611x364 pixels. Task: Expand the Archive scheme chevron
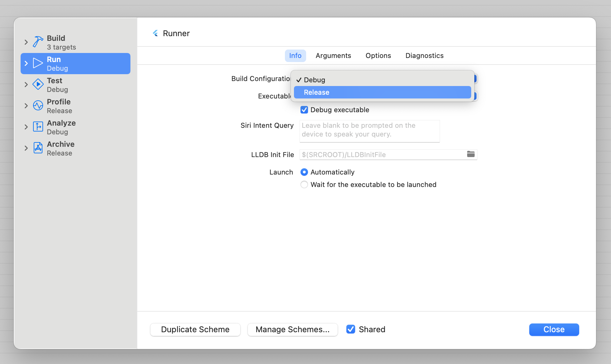click(x=26, y=148)
